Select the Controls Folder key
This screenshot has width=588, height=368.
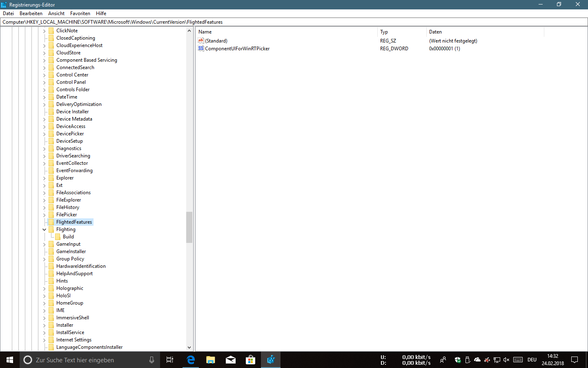(x=73, y=90)
